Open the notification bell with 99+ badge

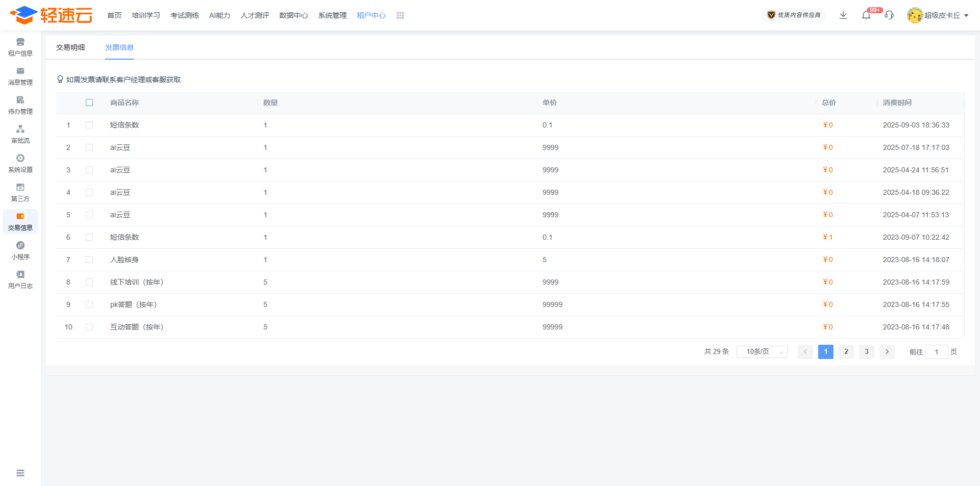[866, 15]
